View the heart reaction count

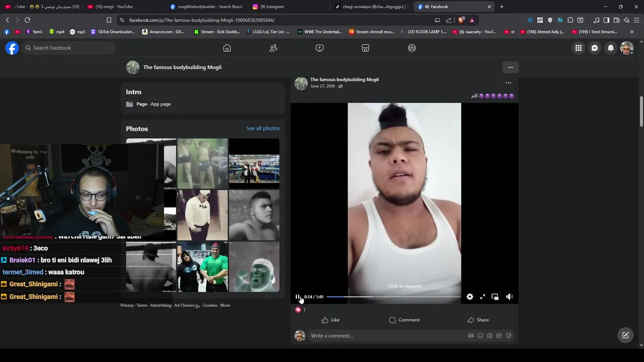[300, 310]
